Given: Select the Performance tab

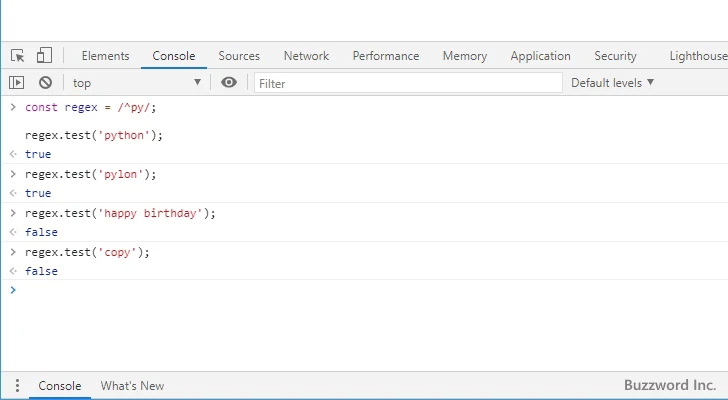Looking at the screenshot, I should tap(386, 56).
